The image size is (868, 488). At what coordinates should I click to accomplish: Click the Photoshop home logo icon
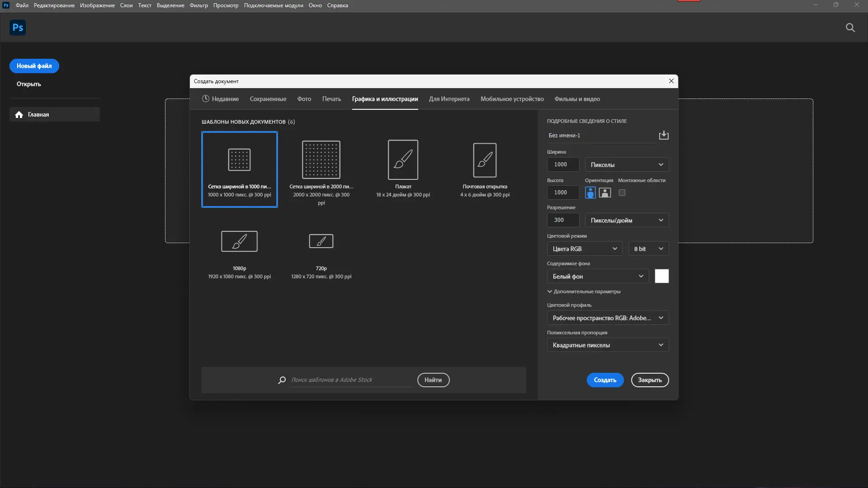[x=18, y=28]
